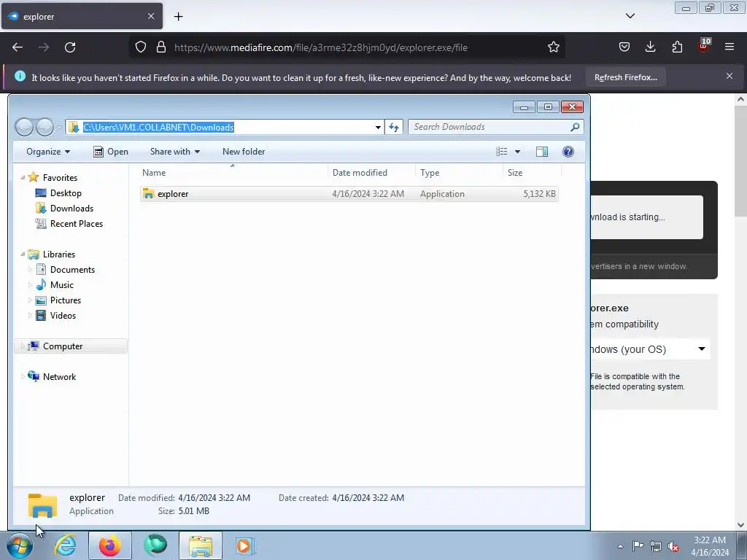
Task: Expand address bar previous locations dropdown
Action: (378, 127)
